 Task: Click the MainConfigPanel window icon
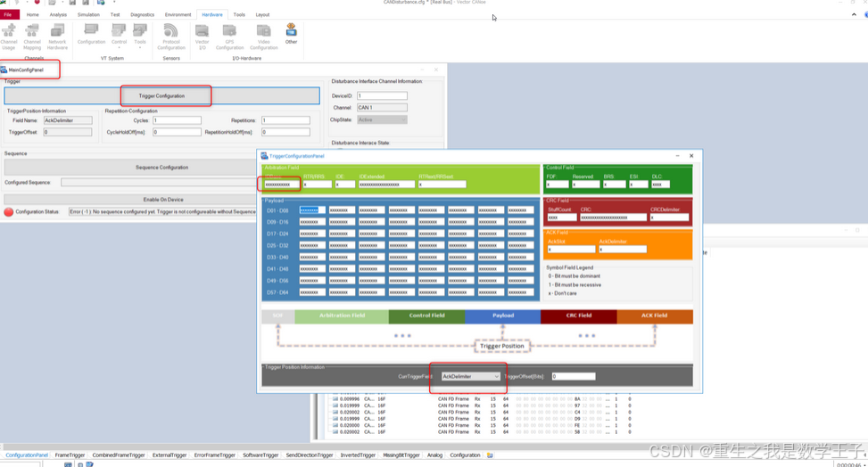pyautogui.click(x=4, y=70)
